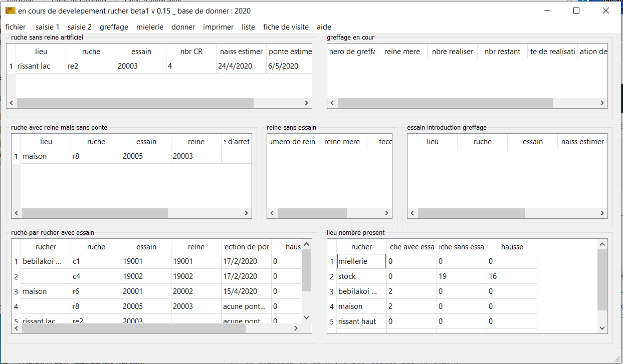Click the 'nbr CR' column header
Viewport: 623px width, 364px height.
click(191, 52)
